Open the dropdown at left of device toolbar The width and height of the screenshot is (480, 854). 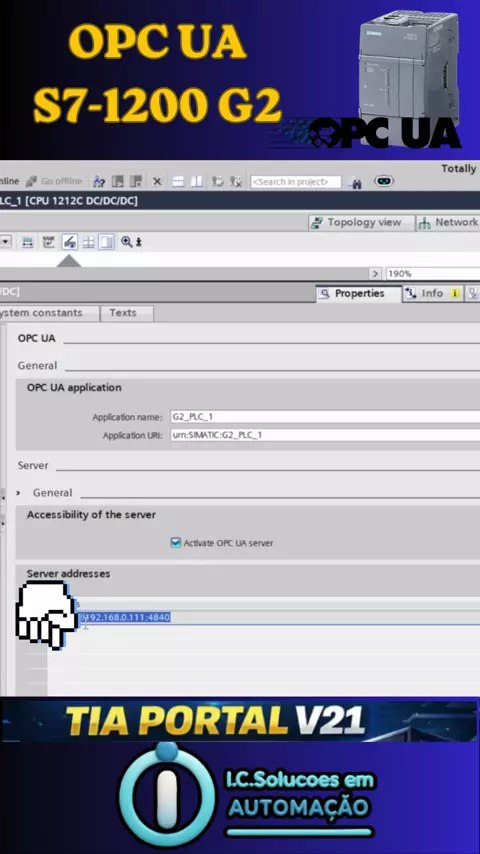[5, 242]
